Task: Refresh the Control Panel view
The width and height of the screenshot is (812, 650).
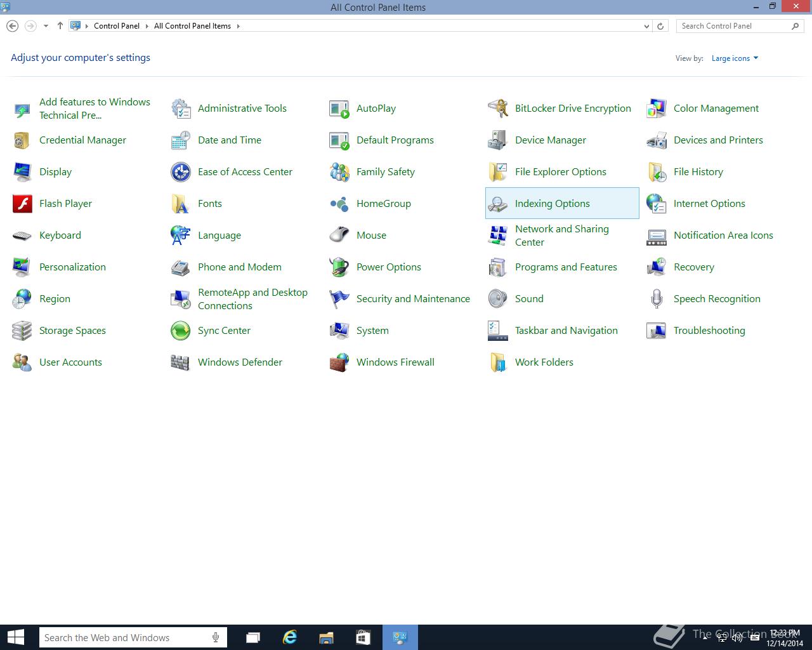Action: [x=660, y=26]
